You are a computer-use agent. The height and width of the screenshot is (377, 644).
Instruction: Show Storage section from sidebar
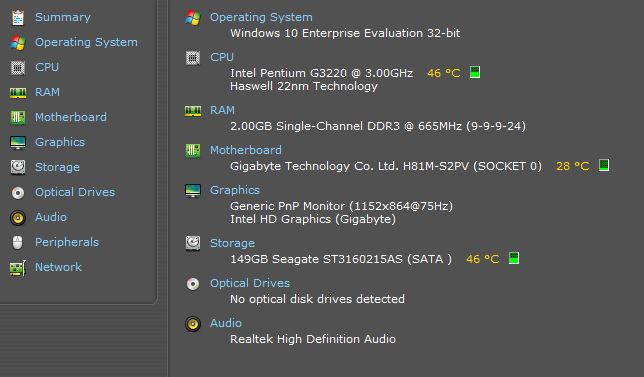[58, 167]
